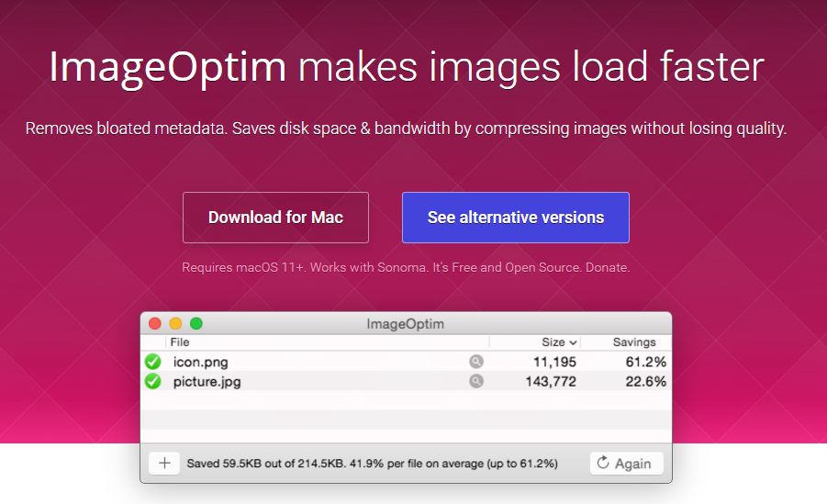Click the green zoom window button
Image resolution: width=827 pixels, height=504 pixels.
196,323
